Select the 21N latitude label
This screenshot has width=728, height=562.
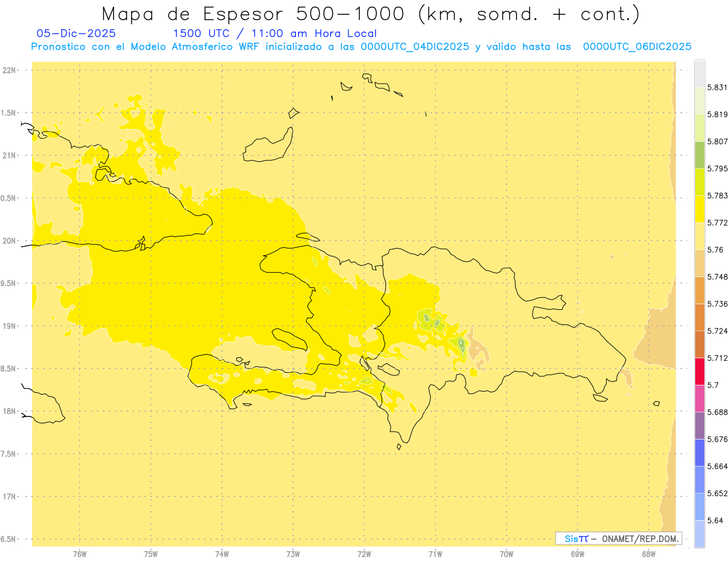coord(10,156)
